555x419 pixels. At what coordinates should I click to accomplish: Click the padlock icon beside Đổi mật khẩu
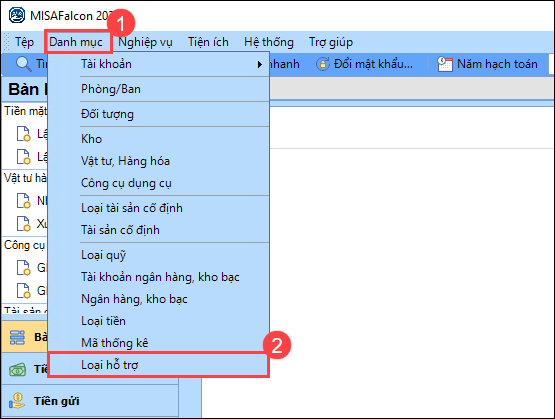click(x=323, y=64)
